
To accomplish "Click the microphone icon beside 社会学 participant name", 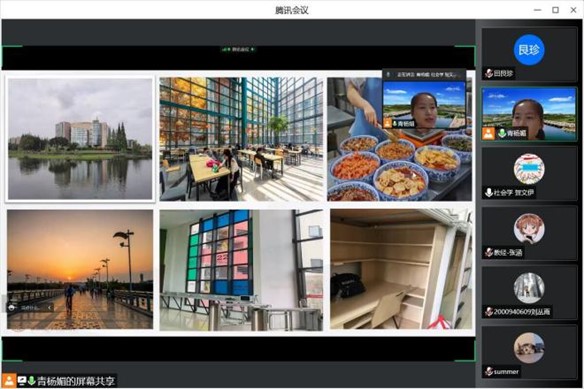I will (x=489, y=193).
